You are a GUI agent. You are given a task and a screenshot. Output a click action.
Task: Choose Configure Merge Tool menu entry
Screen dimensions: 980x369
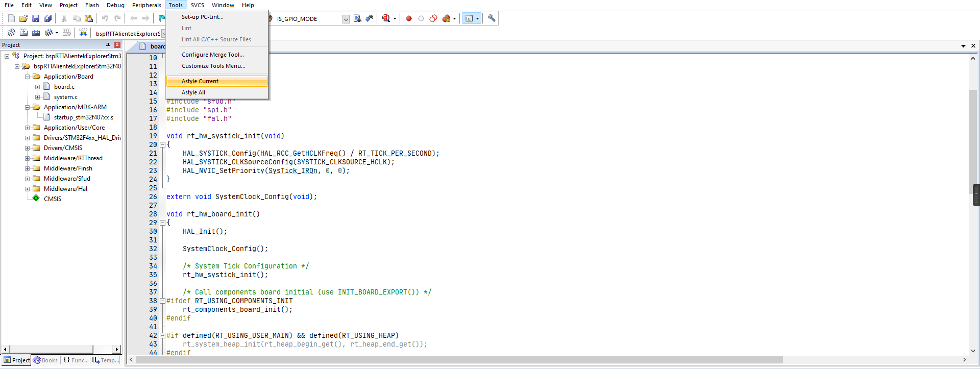pos(212,55)
